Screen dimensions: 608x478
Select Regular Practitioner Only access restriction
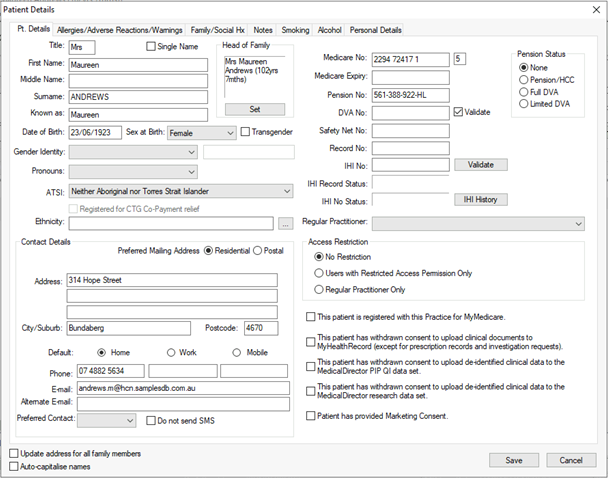coord(319,290)
